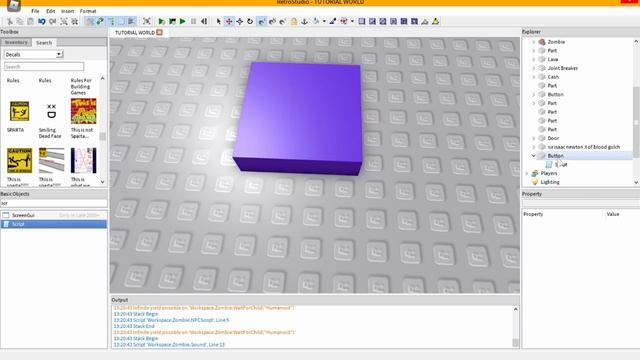Image resolution: width=640 pixels, height=360 pixels.
Task: Collapse the highlighted Button node
Action: [x=533, y=156]
